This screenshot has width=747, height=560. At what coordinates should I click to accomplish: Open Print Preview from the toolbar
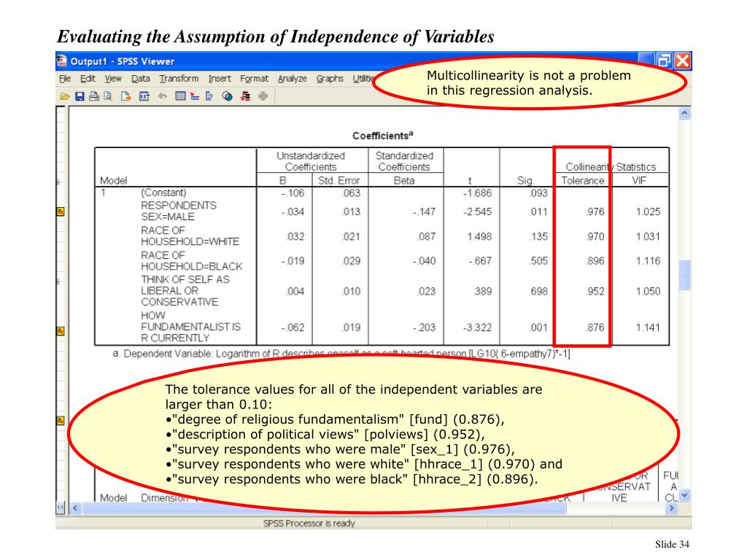(x=108, y=96)
